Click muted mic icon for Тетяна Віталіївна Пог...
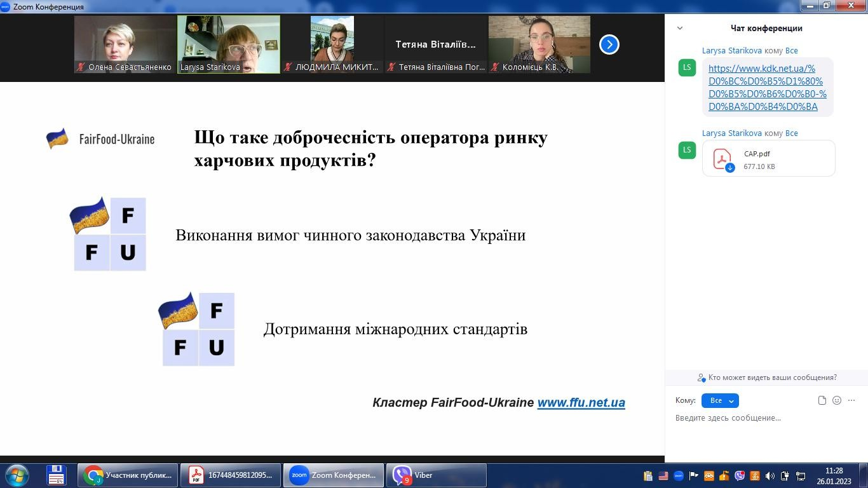The width and height of the screenshot is (868, 488). point(391,67)
